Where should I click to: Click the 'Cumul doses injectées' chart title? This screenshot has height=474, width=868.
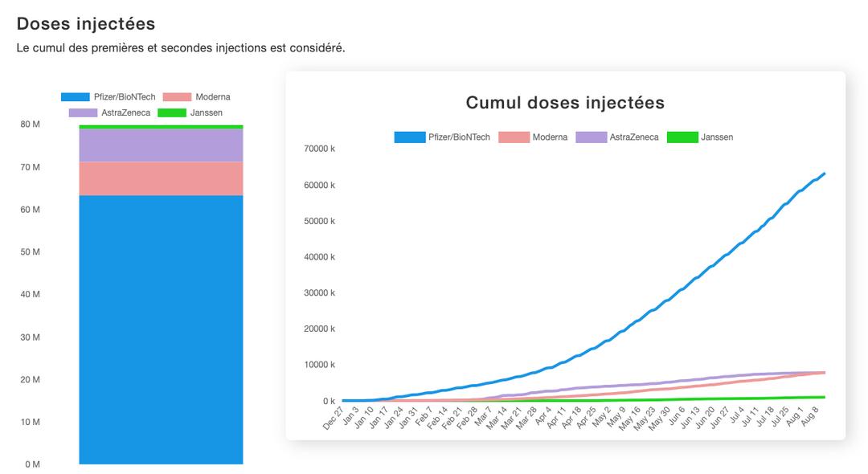click(x=565, y=103)
